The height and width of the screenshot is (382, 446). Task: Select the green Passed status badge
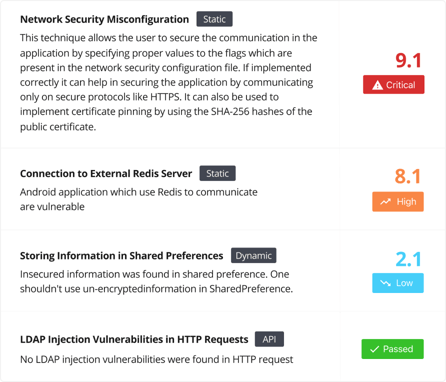[x=393, y=349]
